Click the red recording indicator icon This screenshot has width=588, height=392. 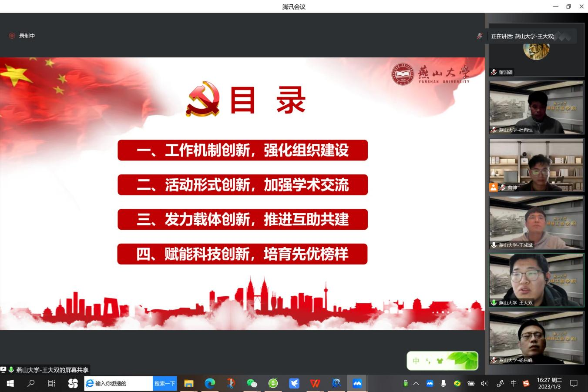(x=12, y=36)
